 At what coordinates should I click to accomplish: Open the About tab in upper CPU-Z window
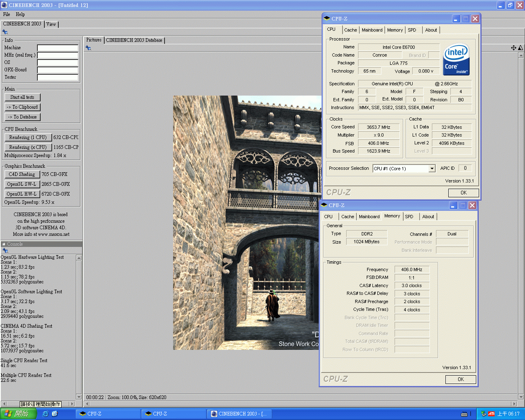(431, 30)
